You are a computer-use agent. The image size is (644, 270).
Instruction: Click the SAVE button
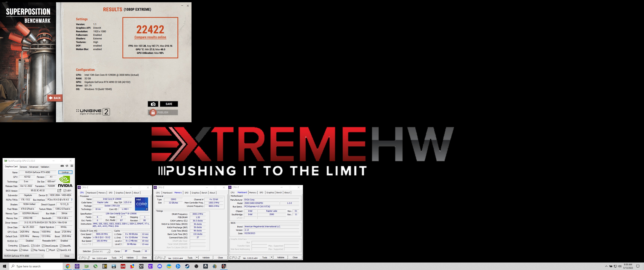pos(169,104)
